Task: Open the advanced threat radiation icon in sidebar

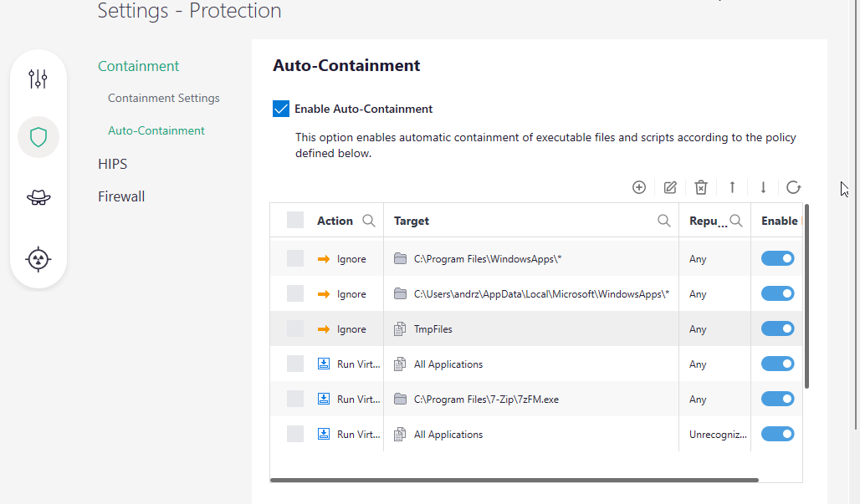Action: 38,259
